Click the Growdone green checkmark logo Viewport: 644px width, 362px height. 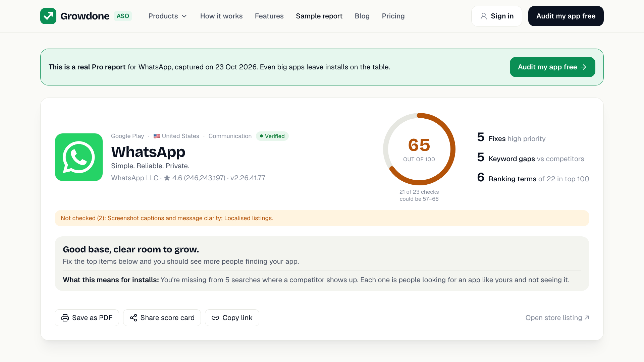[x=48, y=16]
